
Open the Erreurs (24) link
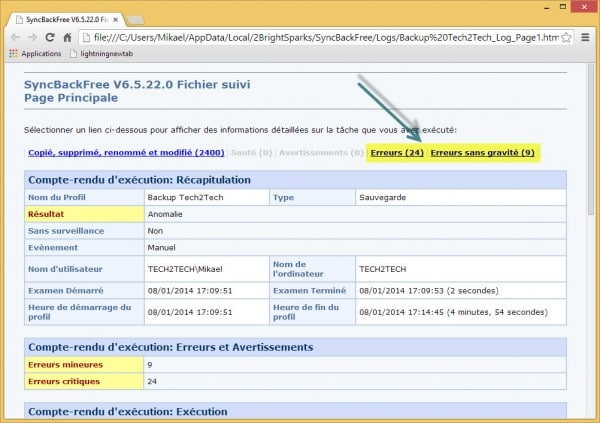coord(397,153)
